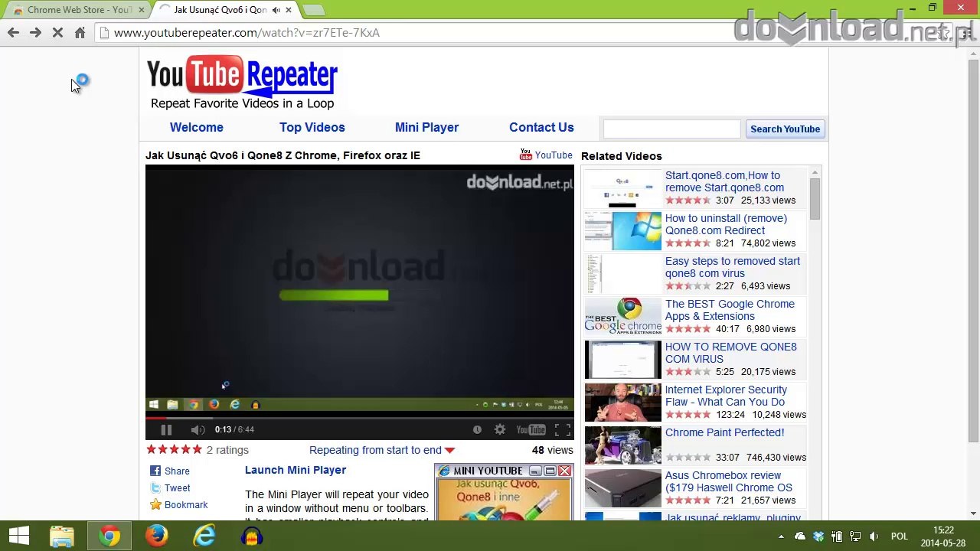The height and width of the screenshot is (551, 980).
Task: Bookmark this video page
Action: click(179, 505)
